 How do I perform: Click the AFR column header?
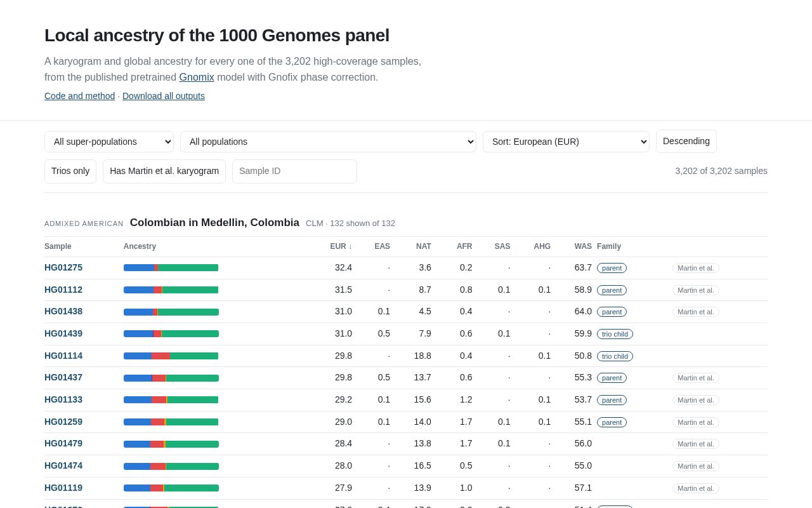pyautogui.click(x=464, y=246)
